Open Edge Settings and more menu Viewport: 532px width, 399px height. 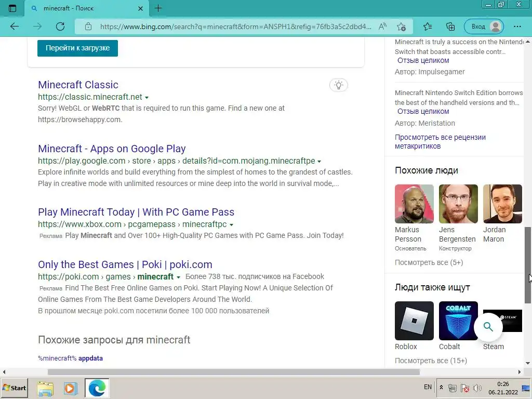517,26
